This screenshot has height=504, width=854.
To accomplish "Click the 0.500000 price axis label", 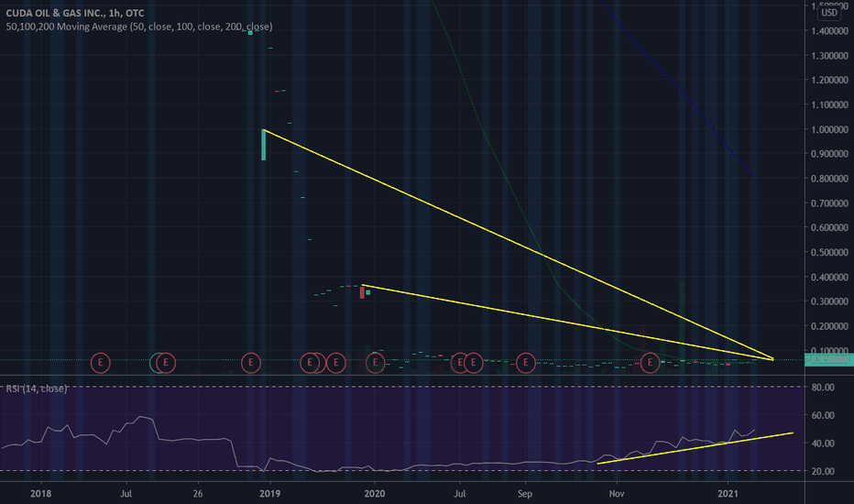I will tap(829, 252).
